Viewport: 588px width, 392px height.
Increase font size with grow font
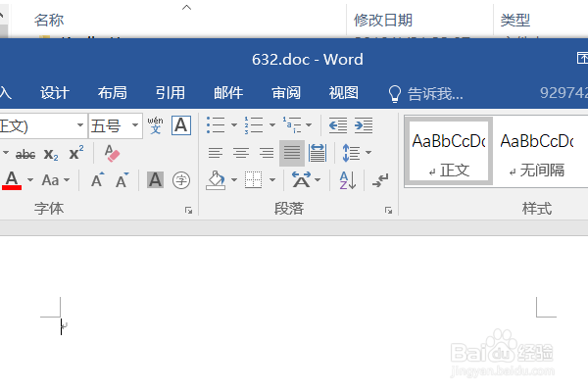tap(98, 180)
